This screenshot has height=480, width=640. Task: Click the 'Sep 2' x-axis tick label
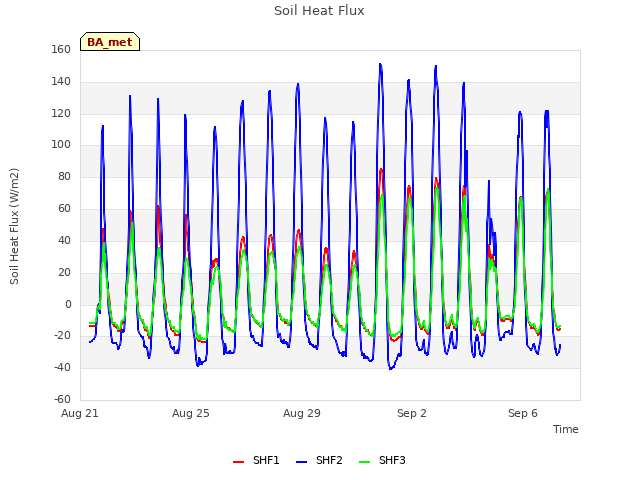412,413
